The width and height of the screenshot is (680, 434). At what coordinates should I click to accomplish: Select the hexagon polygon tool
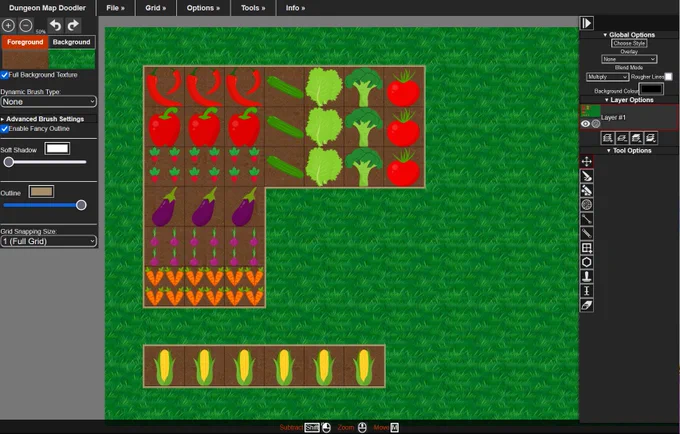coord(586,262)
